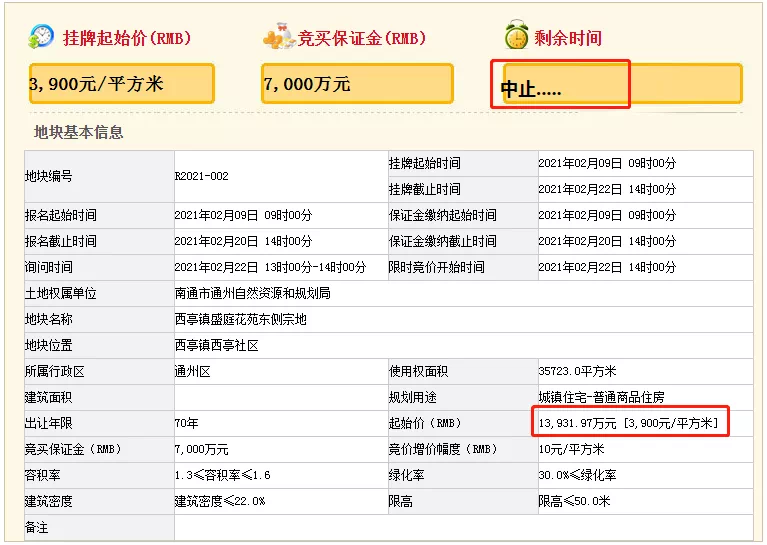Select the 西亭镇西亭社区 location cell
The height and width of the screenshot is (545, 767).
coord(463,345)
